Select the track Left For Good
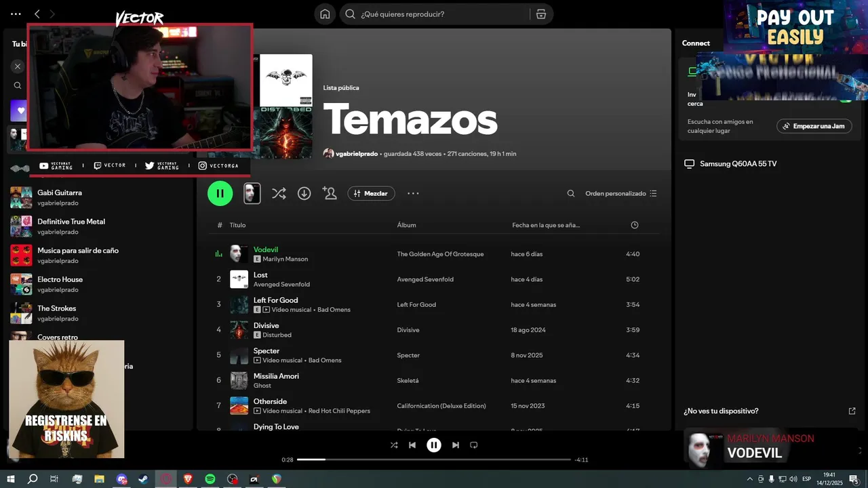This screenshot has width=868, height=488. 275,300
